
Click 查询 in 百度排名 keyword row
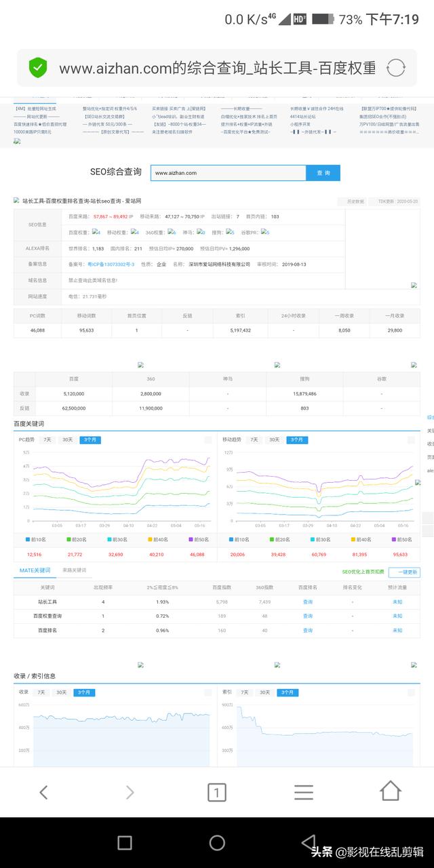[x=308, y=630]
